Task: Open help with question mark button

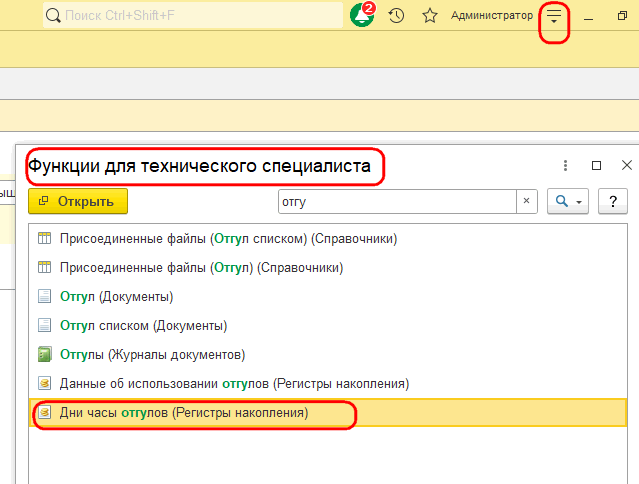Action: tap(613, 201)
